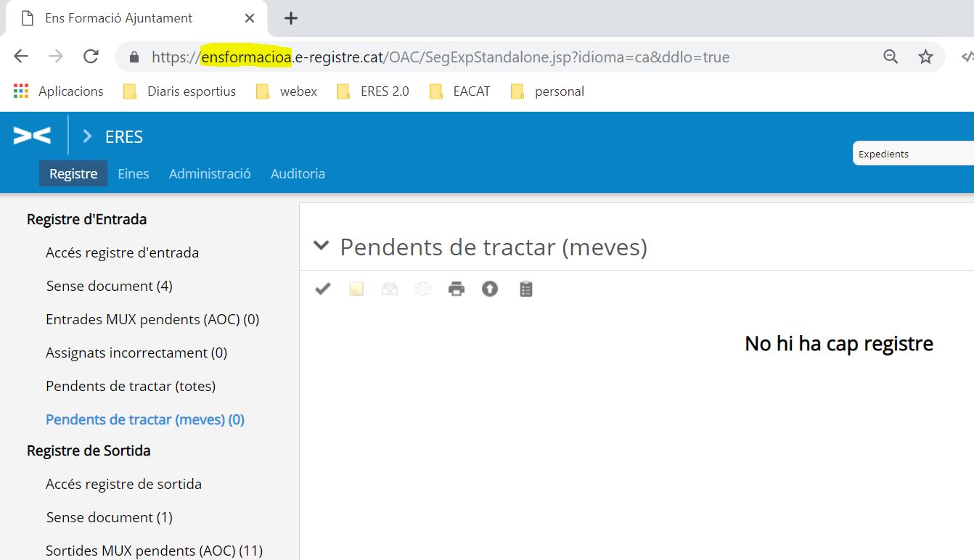Open the Expedients dropdown field

(913, 154)
